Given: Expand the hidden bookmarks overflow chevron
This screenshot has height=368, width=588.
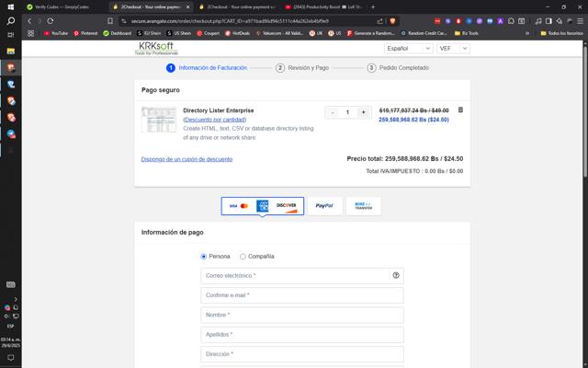Looking at the screenshot, I should pyautogui.click(x=527, y=33).
